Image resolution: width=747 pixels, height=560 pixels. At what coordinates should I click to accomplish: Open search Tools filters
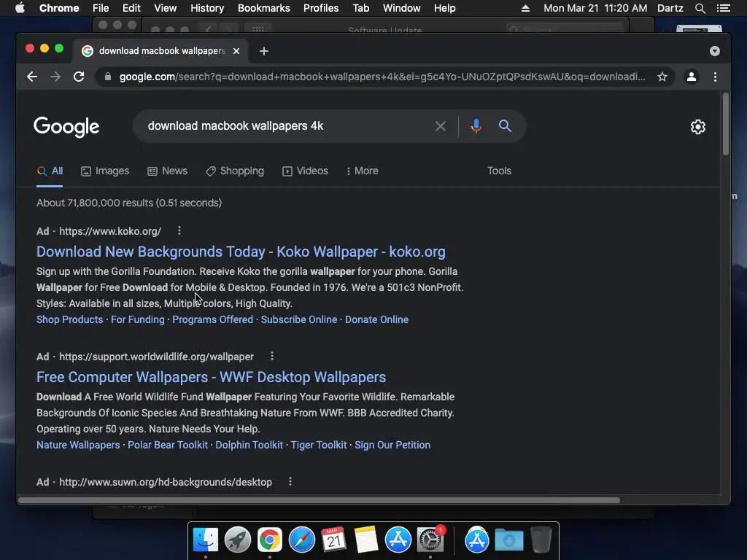pyautogui.click(x=499, y=171)
